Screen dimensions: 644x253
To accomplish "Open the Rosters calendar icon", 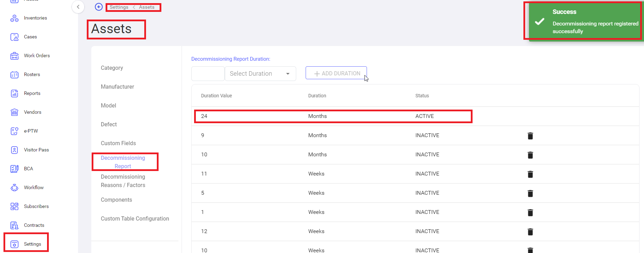I will (x=14, y=75).
